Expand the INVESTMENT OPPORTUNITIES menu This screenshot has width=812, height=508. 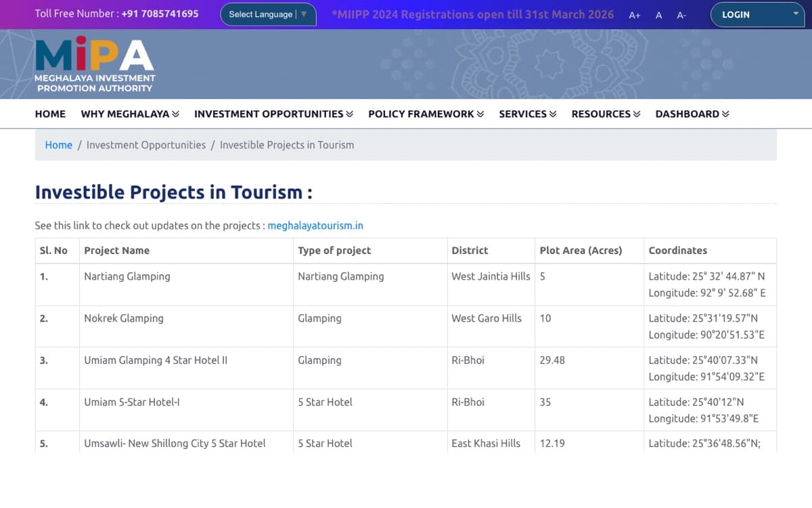click(274, 114)
